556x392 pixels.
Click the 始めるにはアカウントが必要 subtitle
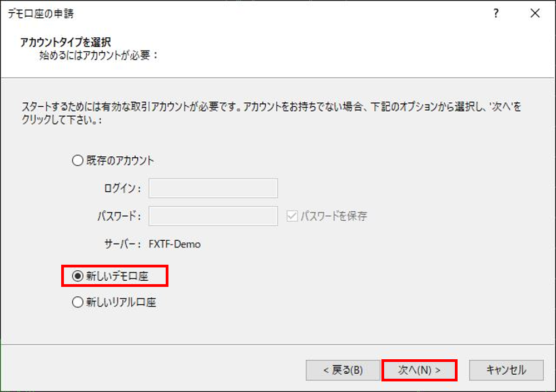98,56
